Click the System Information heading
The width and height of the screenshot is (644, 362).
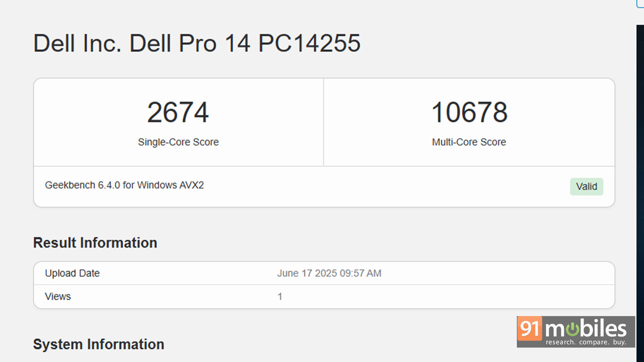[x=99, y=344]
